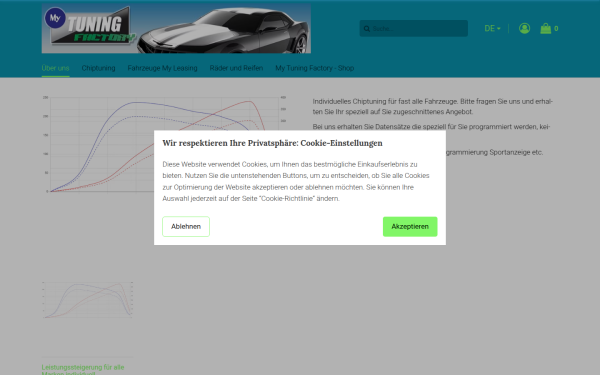Select the small performance chart thumbnail
This screenshot has width=600, height=375.
point(88,300)
